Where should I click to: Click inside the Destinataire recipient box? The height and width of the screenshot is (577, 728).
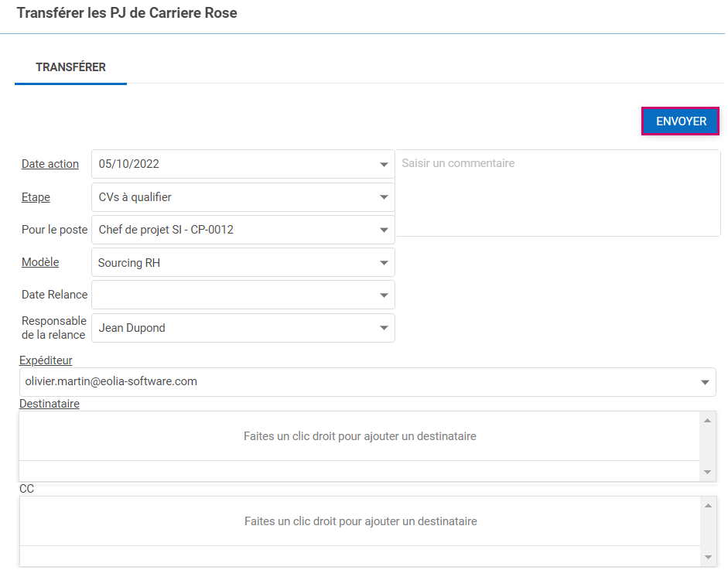click(x=360, y=436)
